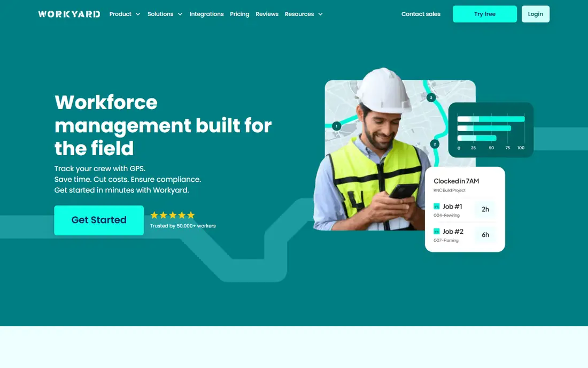Click map marker number 1

coord(336,126)
